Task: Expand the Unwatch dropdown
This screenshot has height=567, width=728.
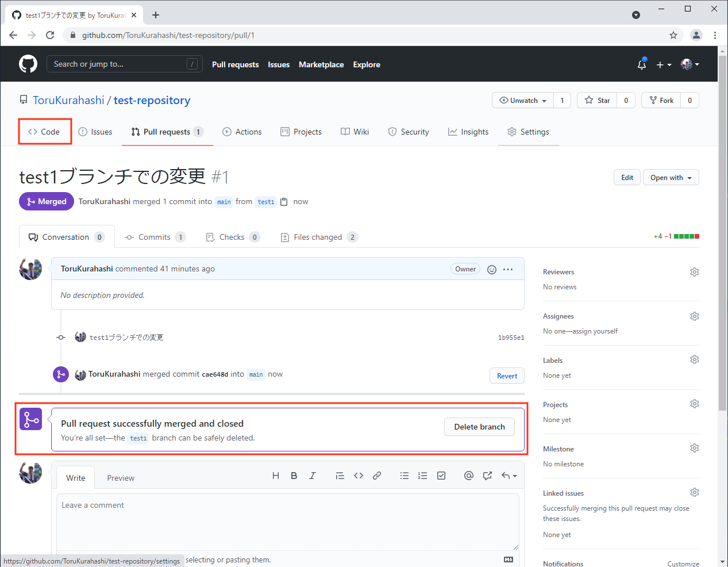Action: [x=523, y=100]
